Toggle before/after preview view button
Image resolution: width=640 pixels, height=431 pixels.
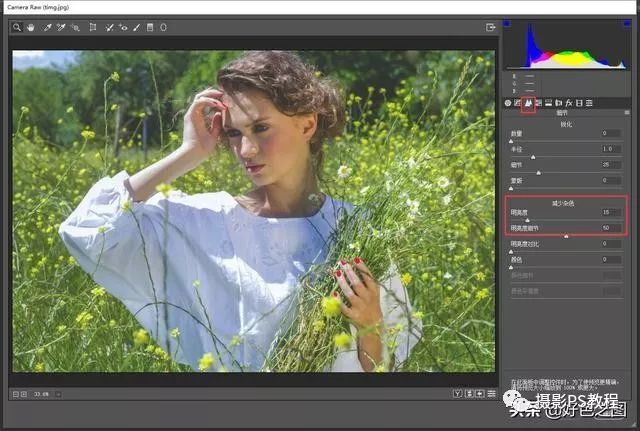[x=457, y=393]
